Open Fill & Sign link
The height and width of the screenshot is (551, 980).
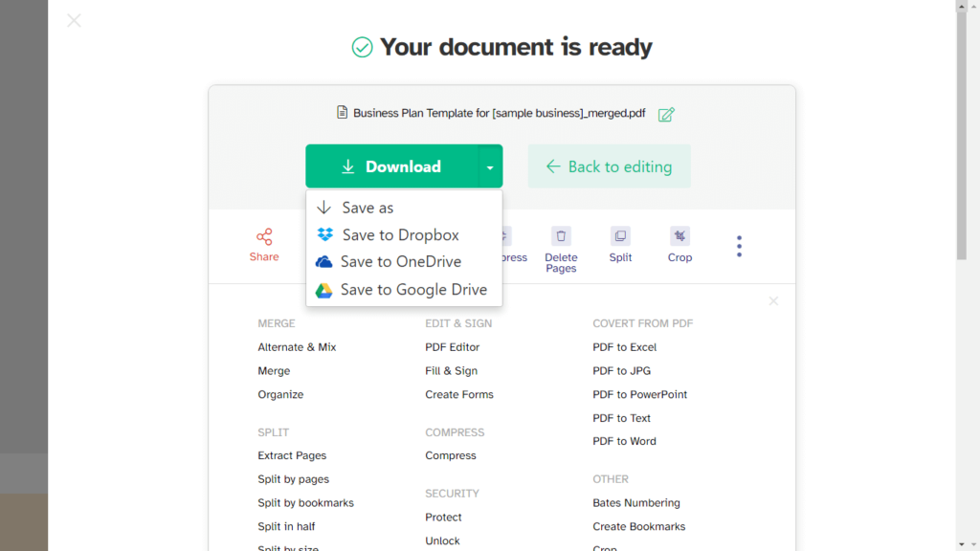[452, 371]
